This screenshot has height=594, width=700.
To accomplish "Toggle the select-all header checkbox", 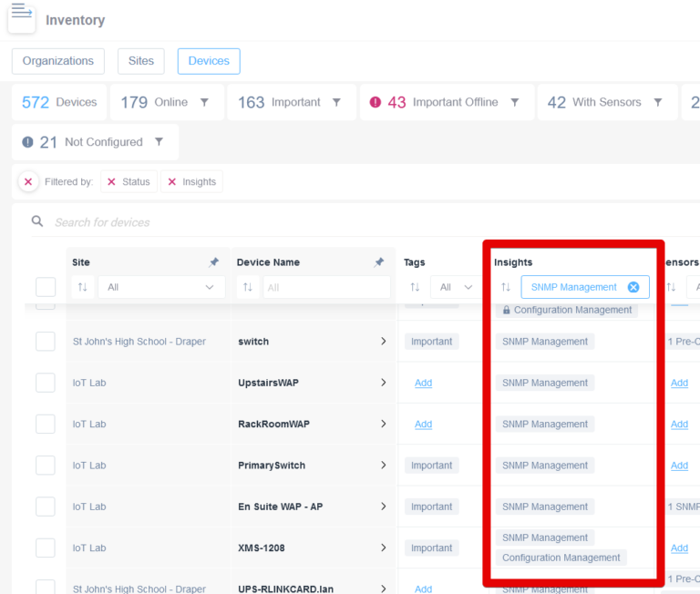I will click(46, 287).
